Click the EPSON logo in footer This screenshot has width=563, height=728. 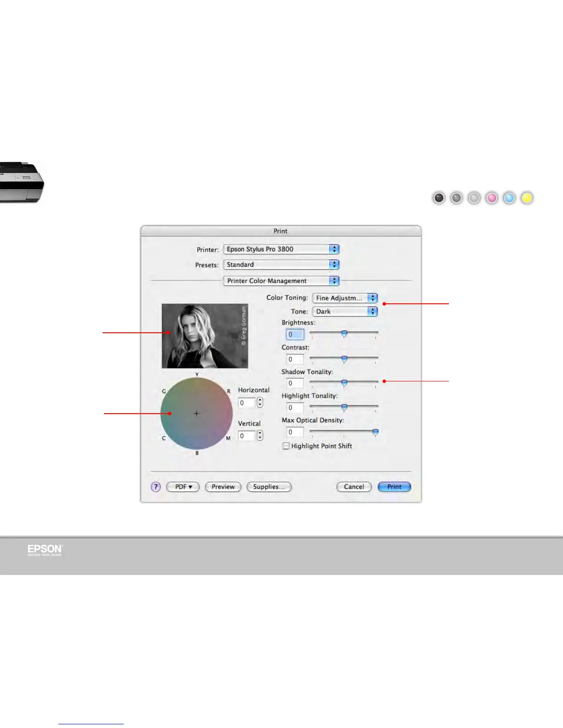[45, 550]
